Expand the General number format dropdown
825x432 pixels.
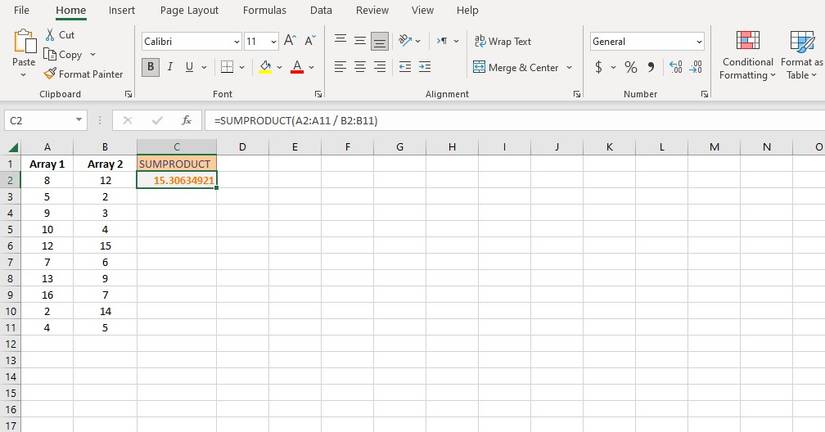pos(699,42)
